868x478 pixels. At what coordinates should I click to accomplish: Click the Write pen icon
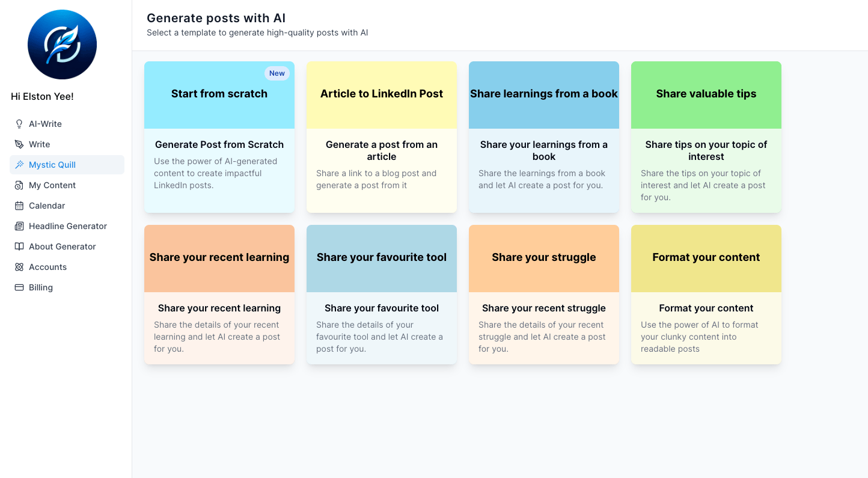pyautogui.click(x=19, y=144)
